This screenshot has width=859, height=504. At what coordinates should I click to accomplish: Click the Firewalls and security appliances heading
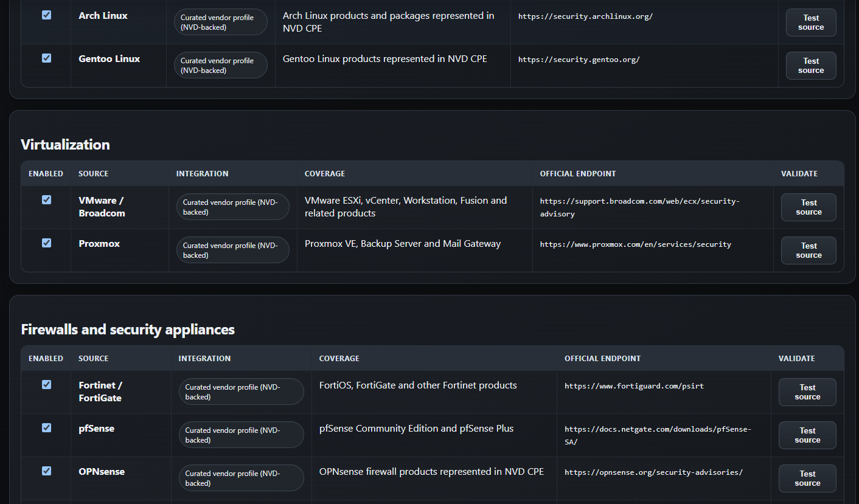tap(128, 330)
